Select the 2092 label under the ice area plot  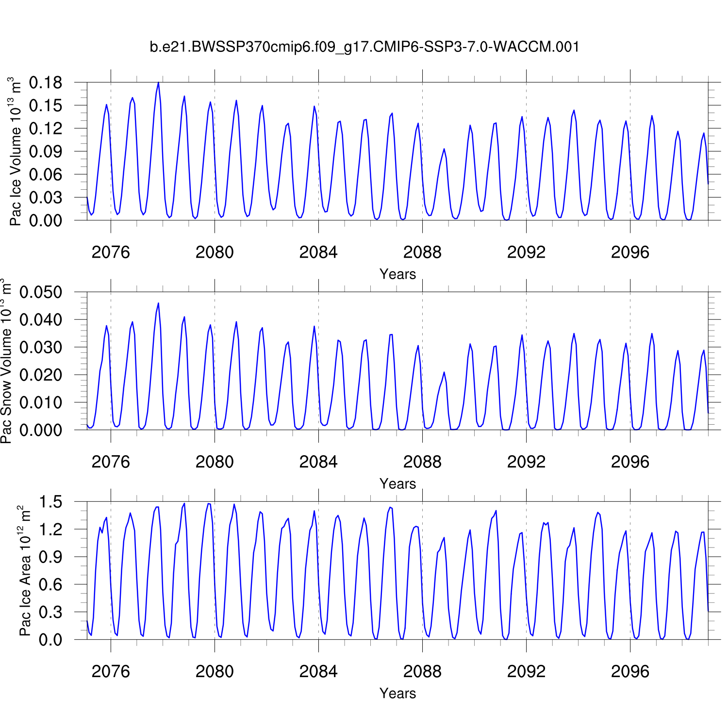[526, 672]
